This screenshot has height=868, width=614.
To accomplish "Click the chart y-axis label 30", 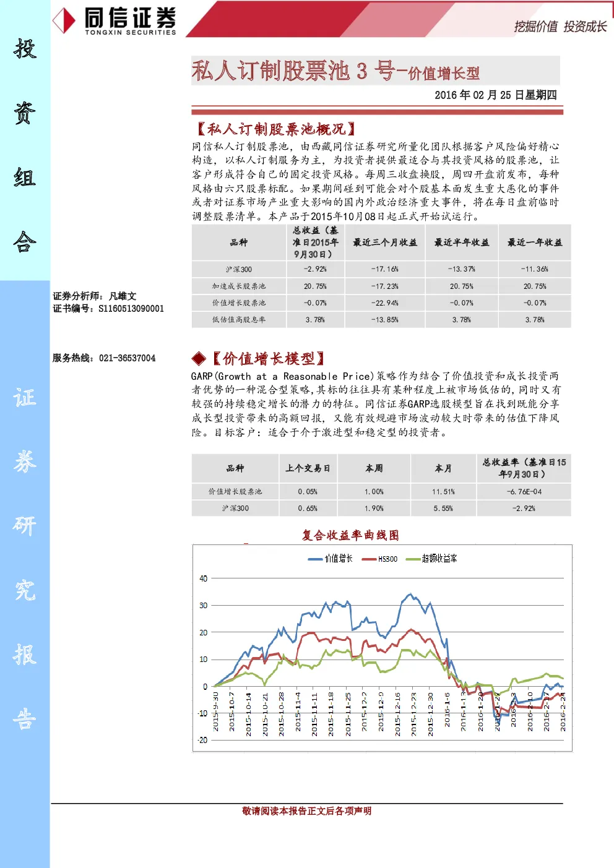I will [x=203, y=605].
